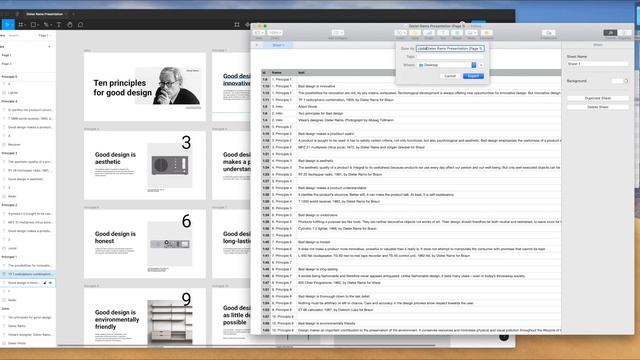Open the Format inspector in Numbers
The width and height of the screenshot is (640, 360).
(x=610, y=33)
